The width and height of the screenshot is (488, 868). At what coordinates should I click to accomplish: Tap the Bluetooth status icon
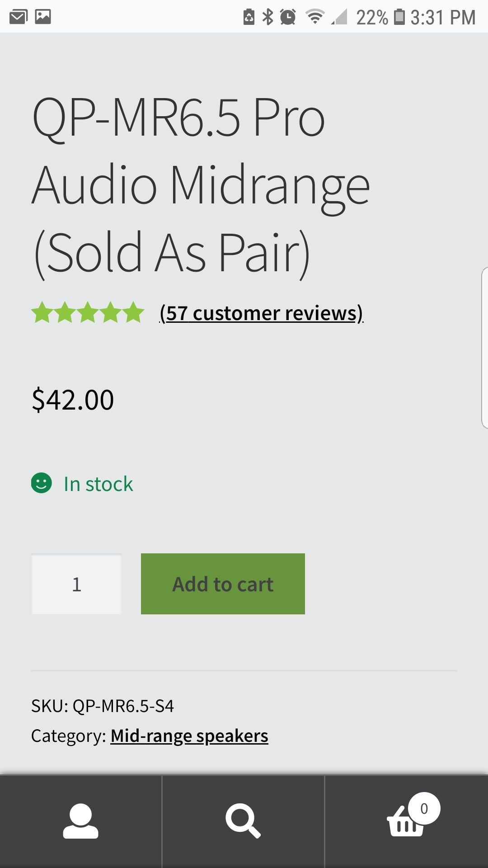[268, 17]
